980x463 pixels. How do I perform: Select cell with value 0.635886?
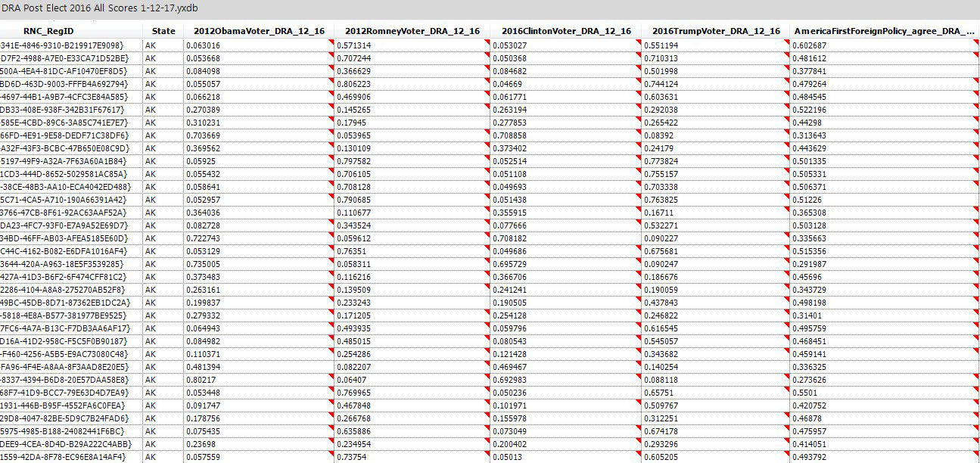[x=412, y=431]
